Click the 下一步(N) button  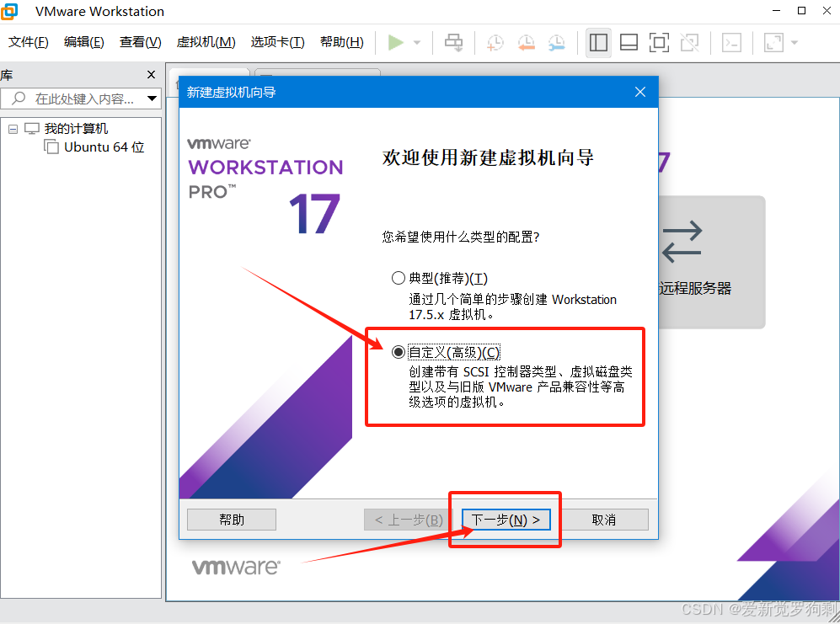coord(506,520)
